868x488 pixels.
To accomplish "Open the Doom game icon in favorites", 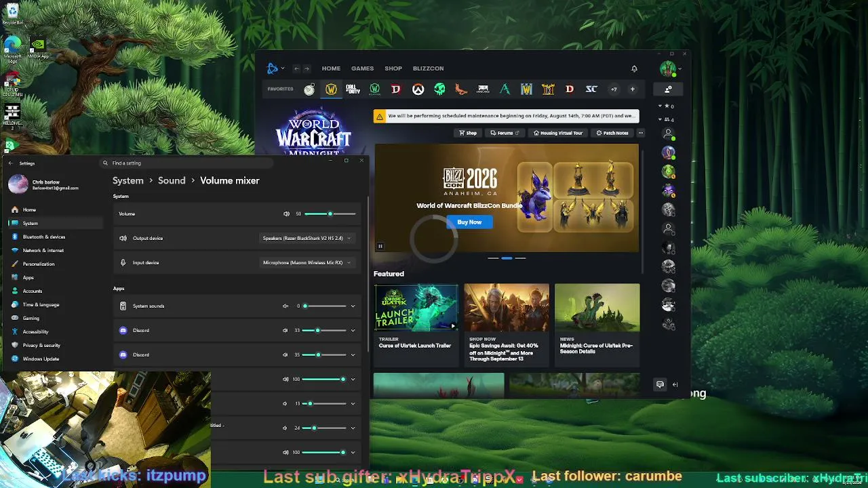I will coord(483,89).
